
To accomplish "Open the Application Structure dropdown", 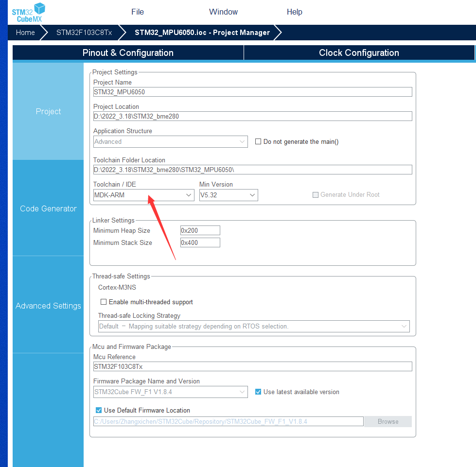I will 170,142.
